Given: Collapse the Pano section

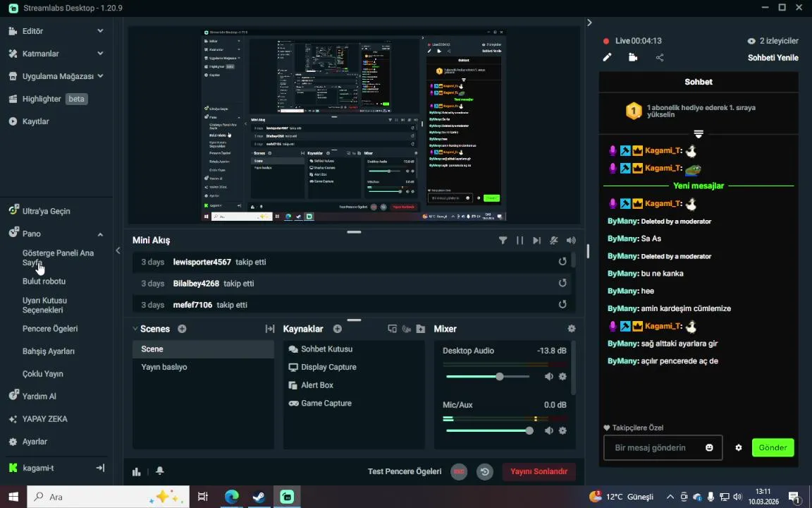Looking at the screenshot, I should (100, 234).
